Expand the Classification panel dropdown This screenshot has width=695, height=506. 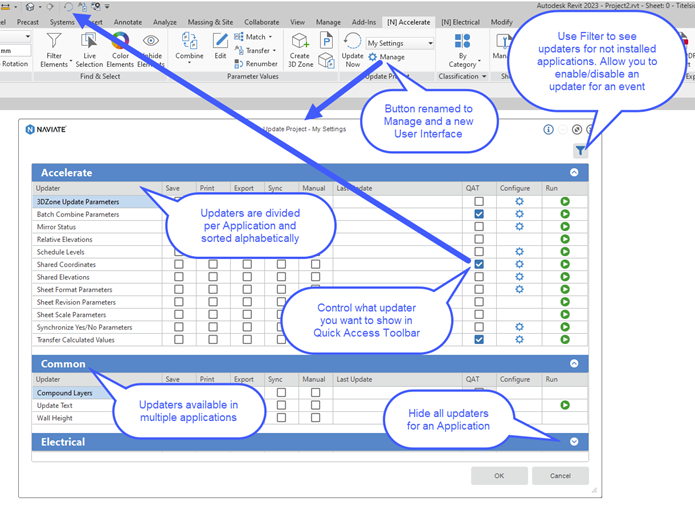pyautogui.click(x=484, y=76)
